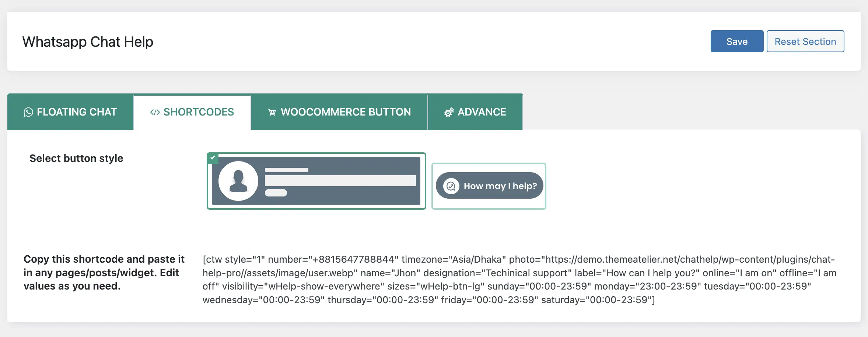The height and width of the screenshot is (337, 868).
Task: Click the white name bar in style preview
Action: tap(286, 170)
